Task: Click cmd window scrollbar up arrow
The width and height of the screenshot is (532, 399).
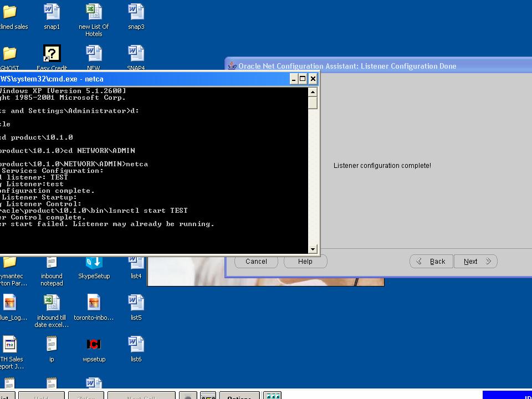Action: 313,92
